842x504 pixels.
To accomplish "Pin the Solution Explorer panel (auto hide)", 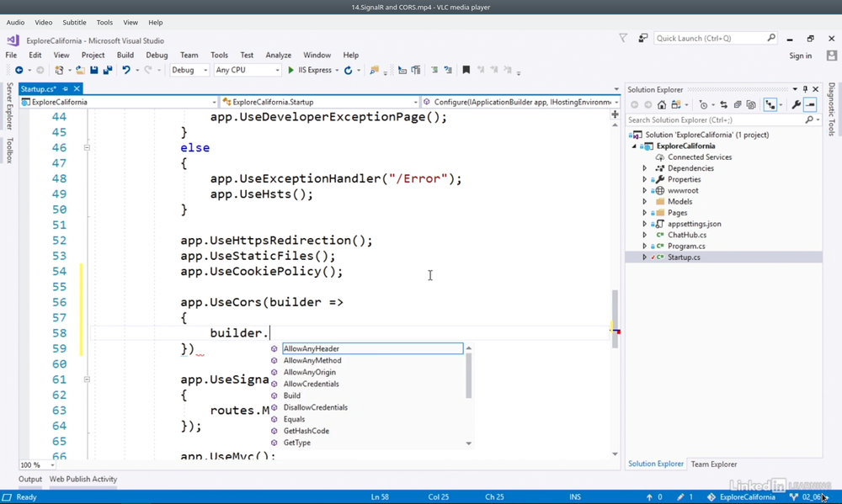I will pos(805,90).
